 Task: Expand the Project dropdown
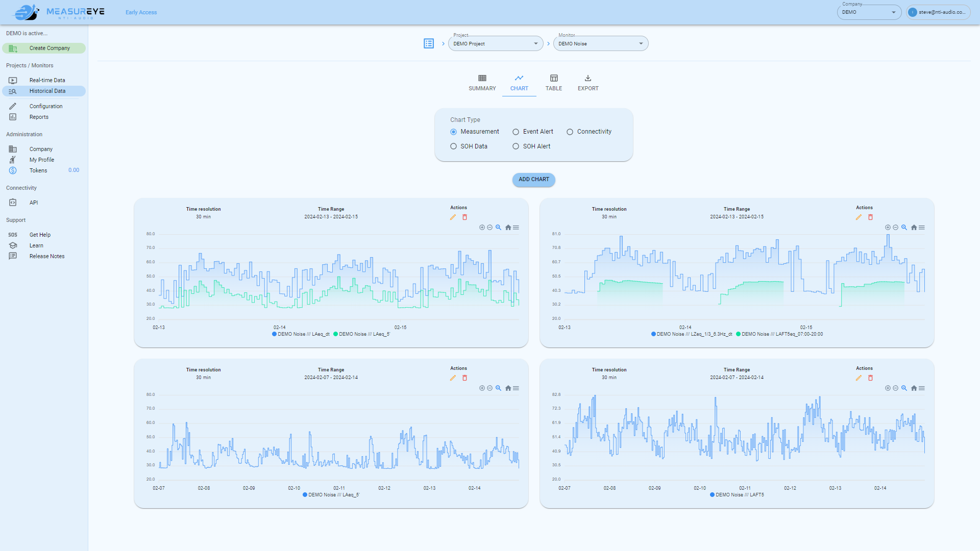pyautogui.click(x=495, y=44)
